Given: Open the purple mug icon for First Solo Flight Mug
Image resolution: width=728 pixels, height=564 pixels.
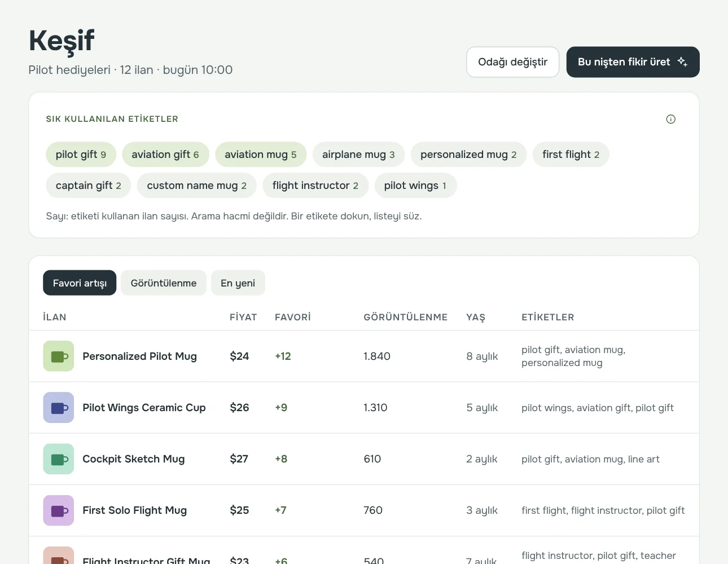Looking at the screenshot, I should coord(59,510).
